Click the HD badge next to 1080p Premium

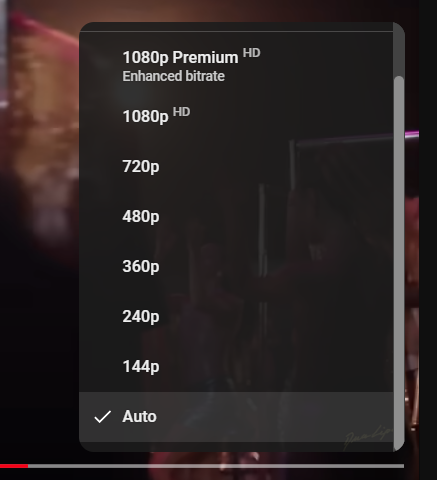click(x=251, y=53)
